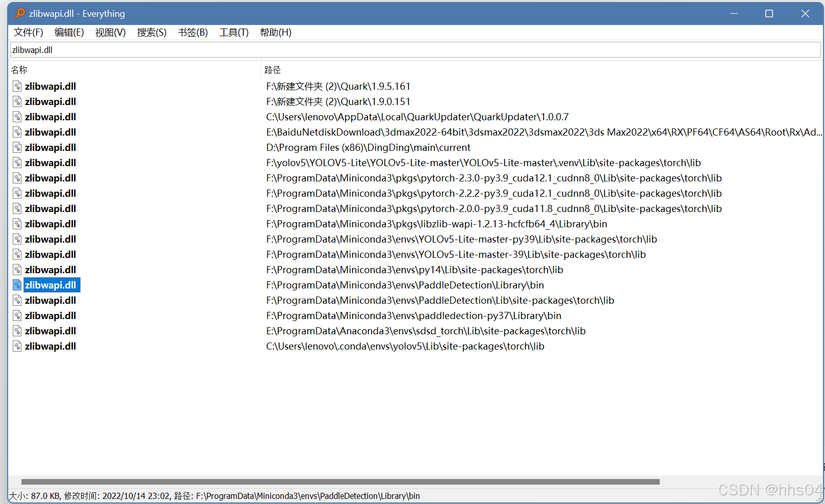Open the 搜索(S) dropdown menu
The width and height of the screenshot is (825, 504).
[x=151, y=32]
